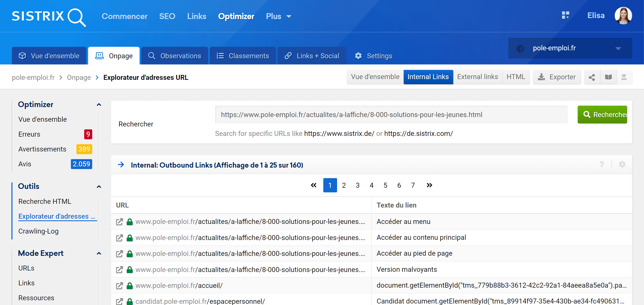Click the green Rechercher button
The image size is (644, 305).
tap(602, 115)
